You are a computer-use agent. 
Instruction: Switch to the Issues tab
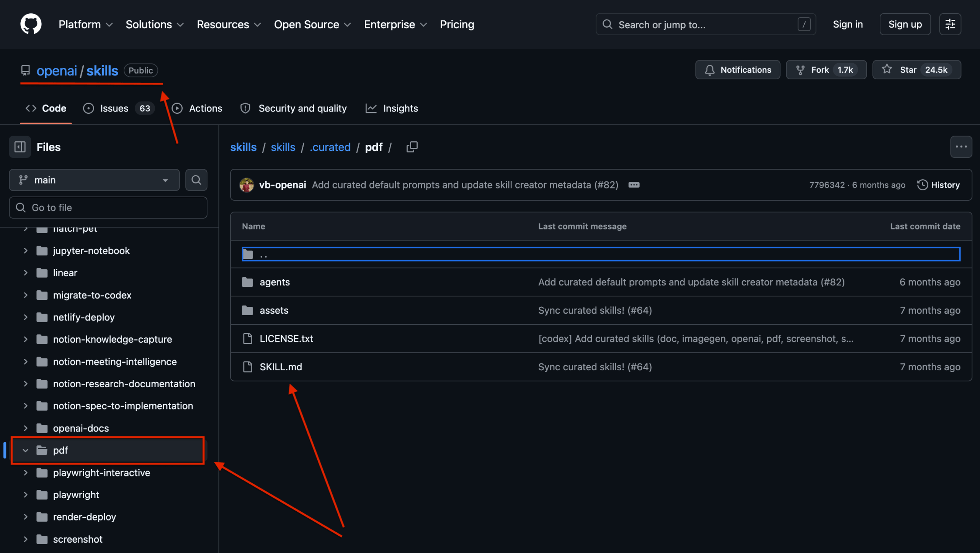(119, 108)
